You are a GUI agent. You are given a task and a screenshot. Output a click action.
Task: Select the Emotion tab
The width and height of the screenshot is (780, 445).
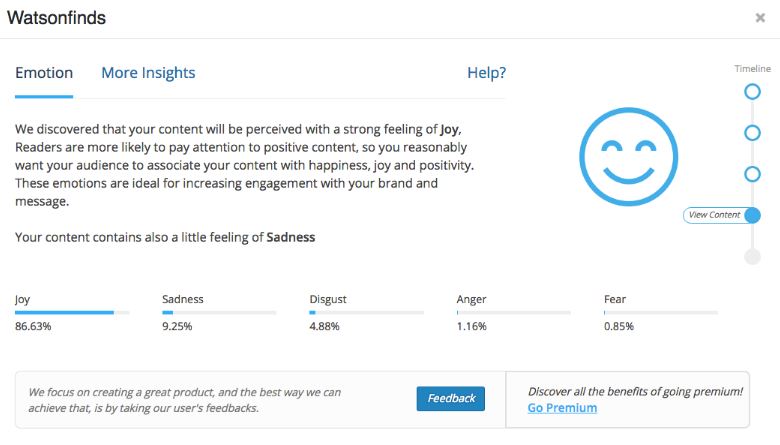pos(44,73)
